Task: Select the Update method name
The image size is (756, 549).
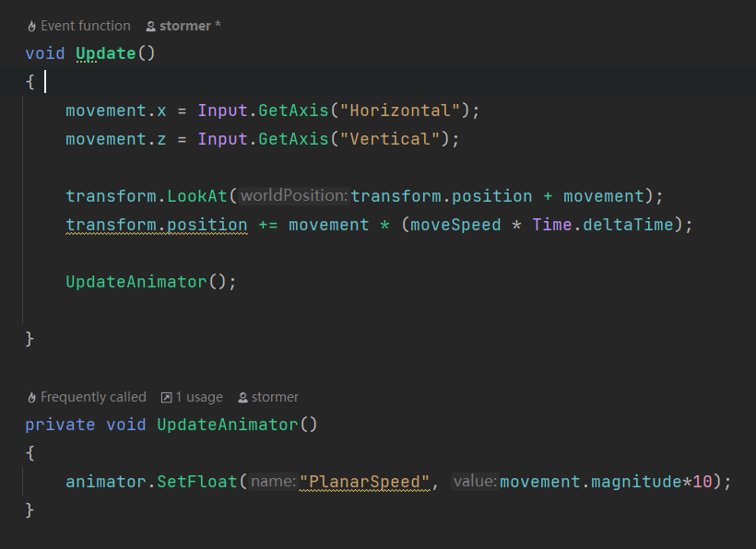Action: pyautogui.click(x=104, y=53)
